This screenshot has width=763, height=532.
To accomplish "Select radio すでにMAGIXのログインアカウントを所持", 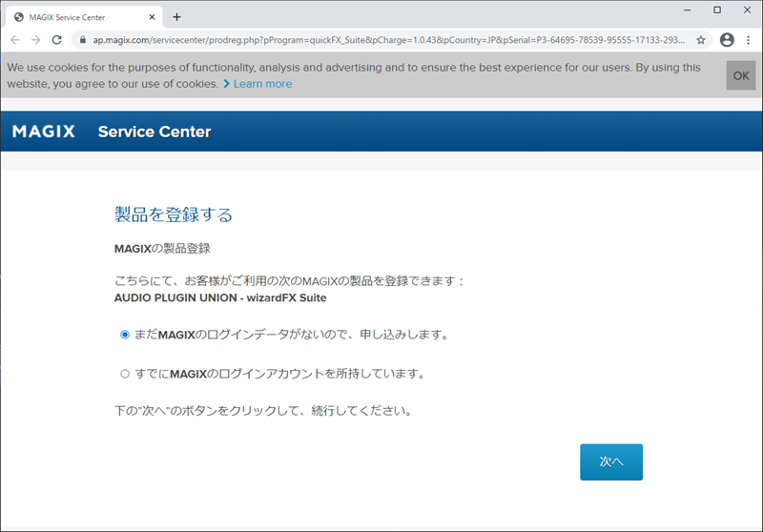I will click(125, 374).
